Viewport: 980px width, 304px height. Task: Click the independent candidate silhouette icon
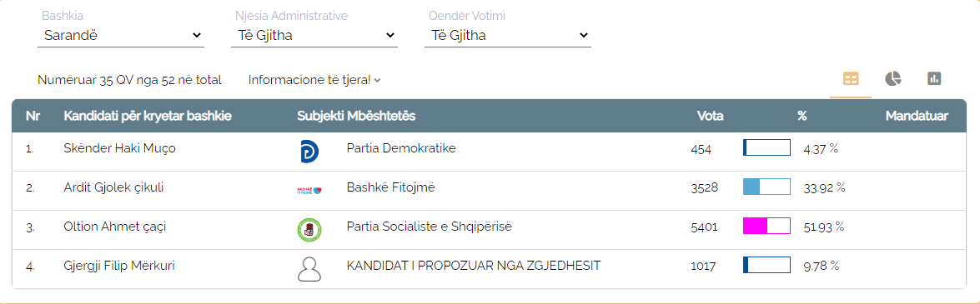click(x=309, y=269)
